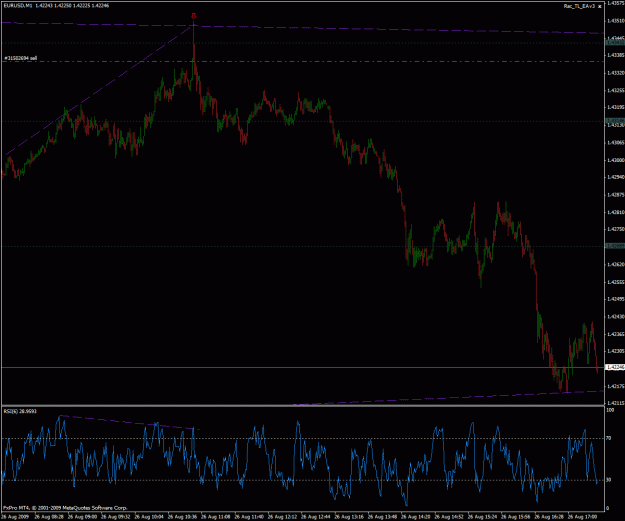This screenshot has width=625, height=521.
Task: Click the 26 Aug 08:28 time axis label
Action: click(49, 517)
